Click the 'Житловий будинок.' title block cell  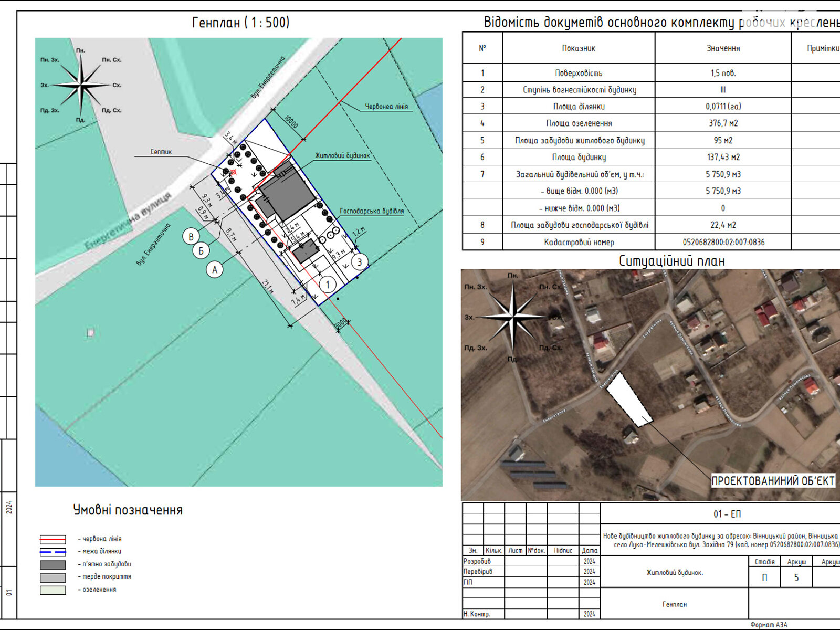click(675, 573)
